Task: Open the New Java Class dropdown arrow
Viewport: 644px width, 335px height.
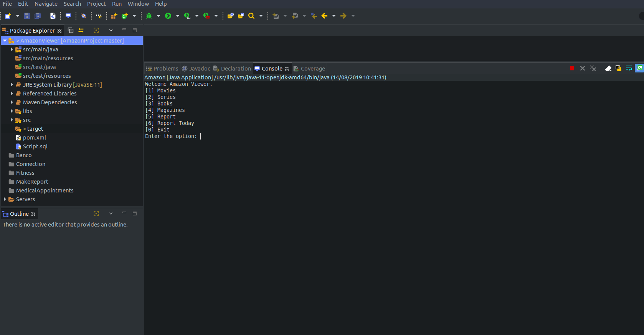Action: [x=134, y=16]
